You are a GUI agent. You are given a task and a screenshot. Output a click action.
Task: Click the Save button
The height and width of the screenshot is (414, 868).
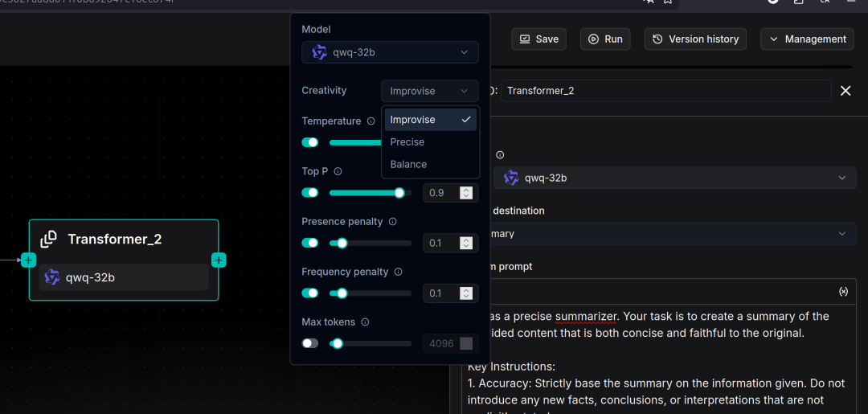click(538, 39)
